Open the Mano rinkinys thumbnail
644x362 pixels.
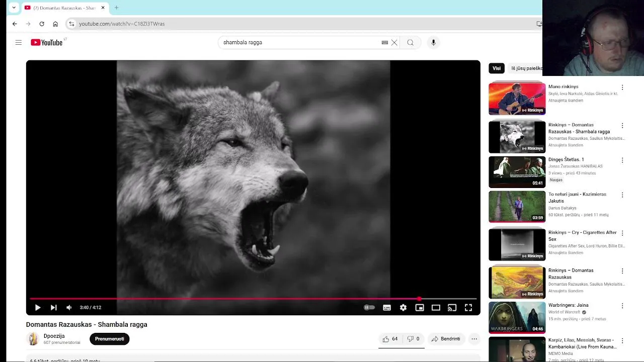coord(517,99)
